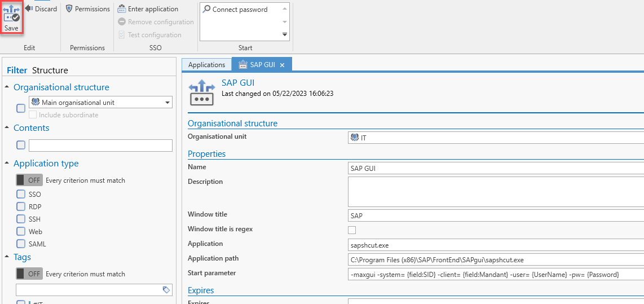
Task: Click Enter application in SSO group
Action: 148,8
